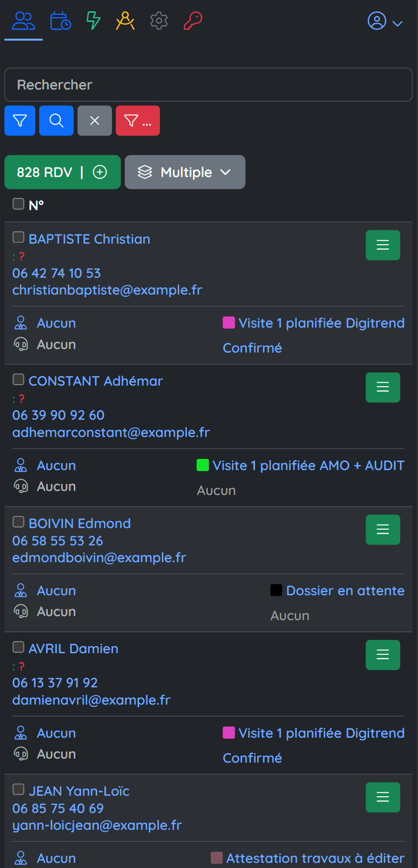Clear search with the gray X button

click(95, 121)
